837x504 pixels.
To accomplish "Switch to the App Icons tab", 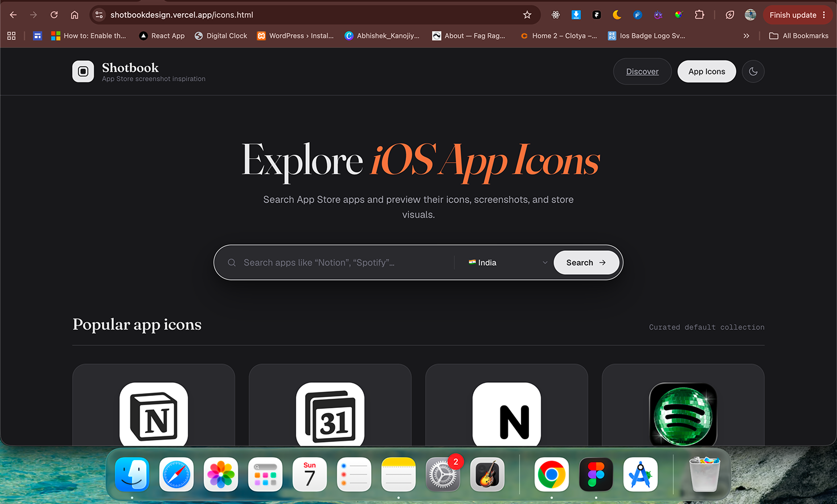I will (707, 72).
